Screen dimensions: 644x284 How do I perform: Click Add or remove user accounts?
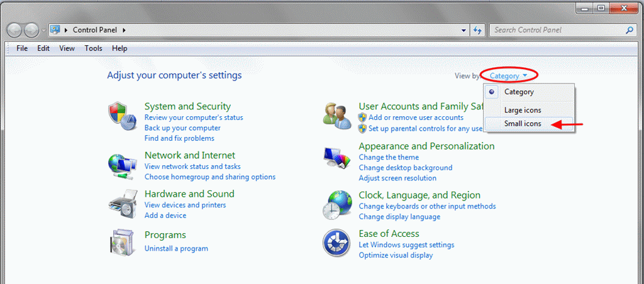coord(416,117)
